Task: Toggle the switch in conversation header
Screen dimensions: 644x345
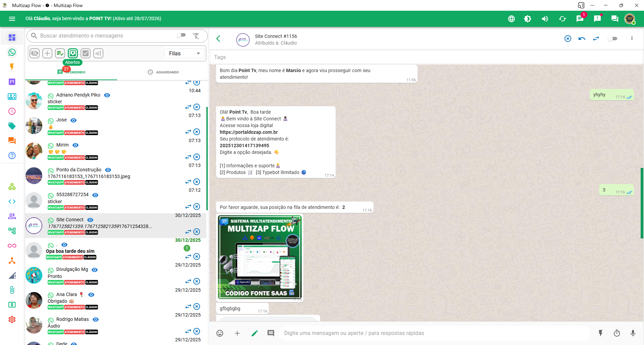Action: (612, 39)
